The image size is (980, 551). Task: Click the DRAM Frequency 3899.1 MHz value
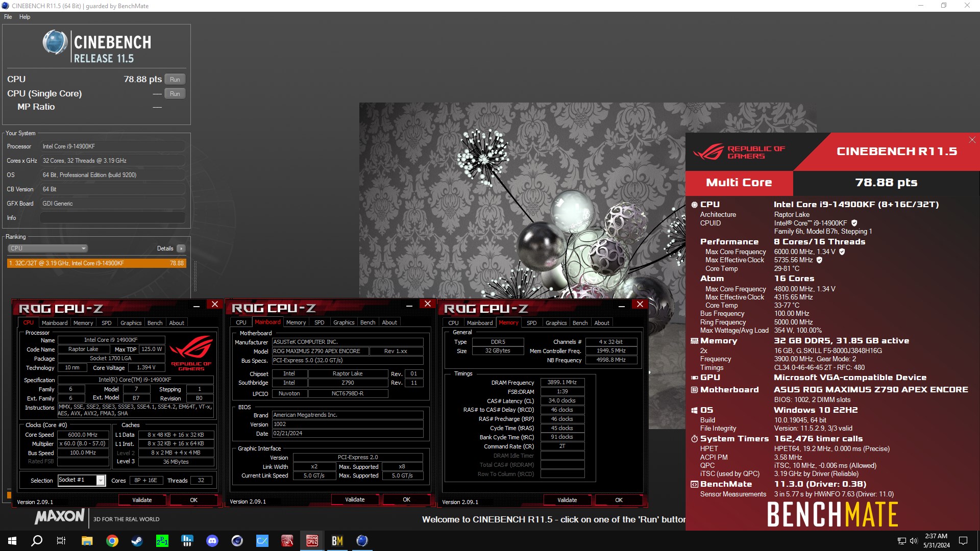[562, 382]
